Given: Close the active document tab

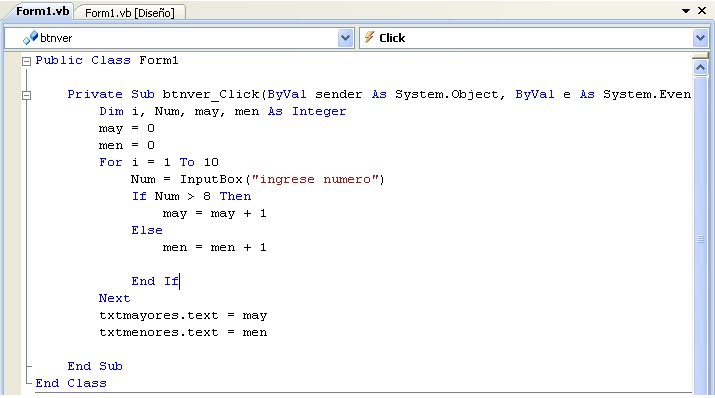Looking at the screenshot, I should coord(702,10).
